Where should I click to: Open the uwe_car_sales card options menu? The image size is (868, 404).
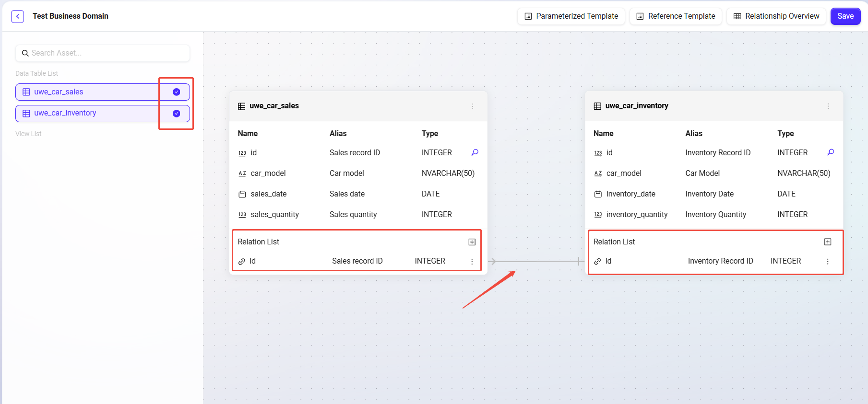[x=472, y=106]
